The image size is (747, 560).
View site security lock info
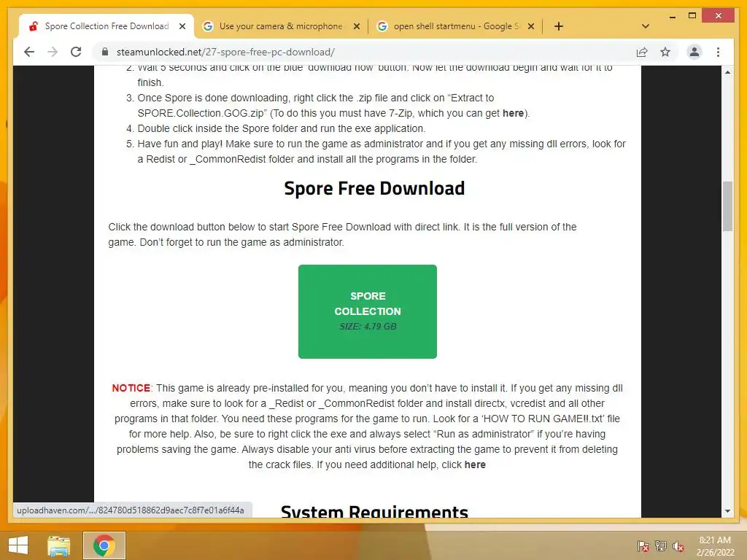pos(105,52)
